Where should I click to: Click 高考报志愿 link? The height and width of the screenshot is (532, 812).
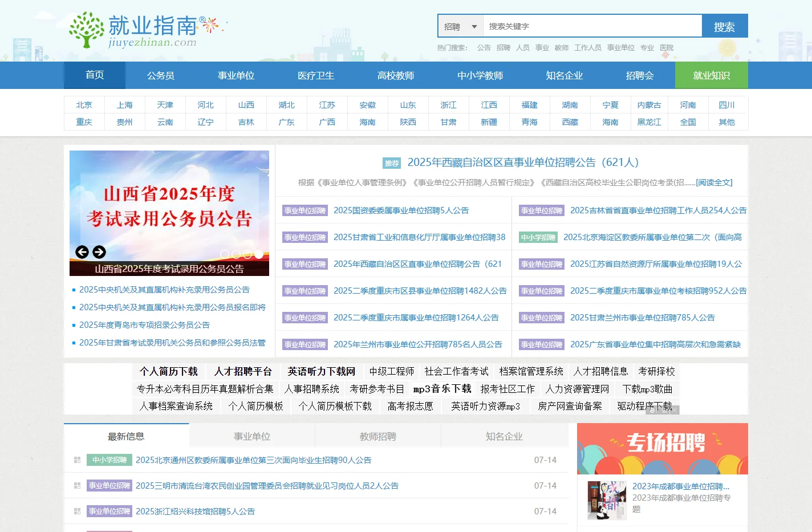[x=411, y=406]
